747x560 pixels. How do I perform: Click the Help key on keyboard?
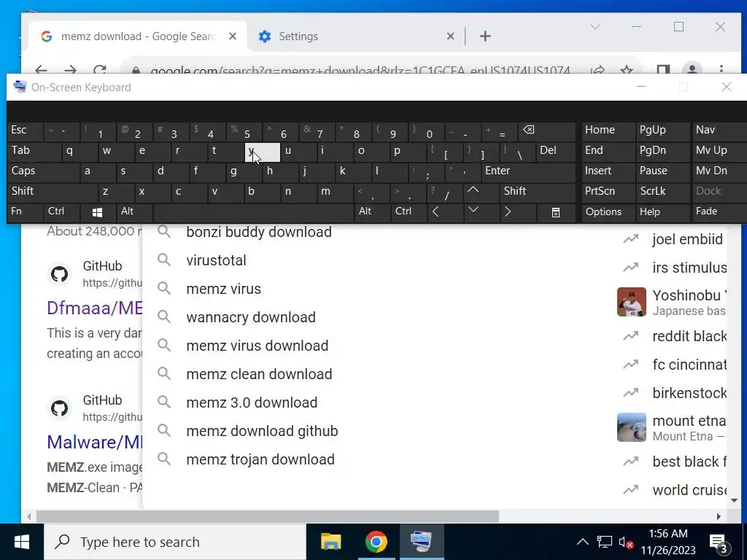coord(662,212)
